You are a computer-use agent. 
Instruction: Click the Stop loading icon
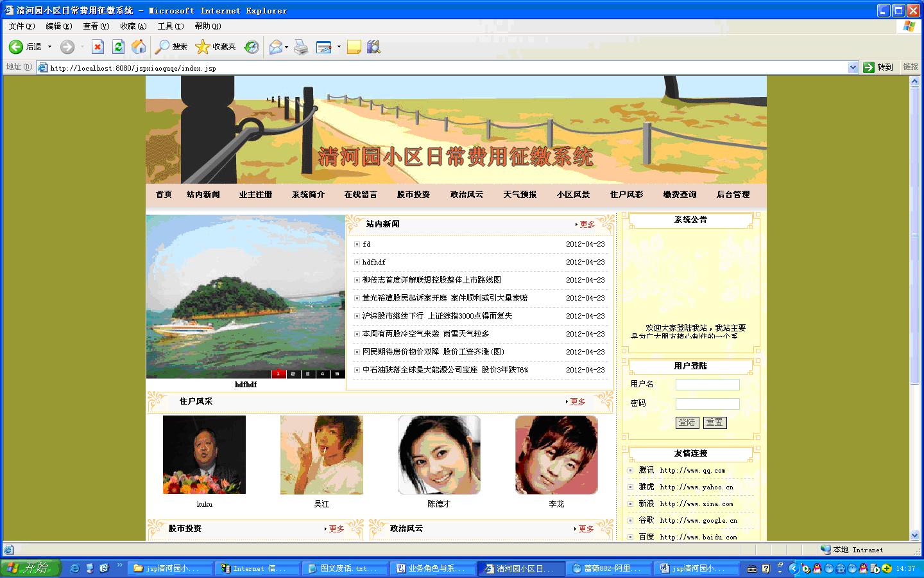click(x=98, y=47)
